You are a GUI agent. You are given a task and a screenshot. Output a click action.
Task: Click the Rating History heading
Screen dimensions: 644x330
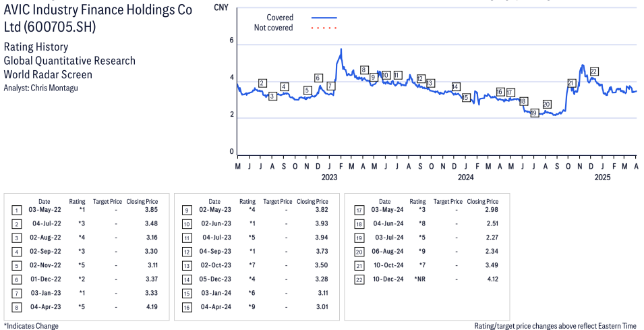(x=36, y=47)
